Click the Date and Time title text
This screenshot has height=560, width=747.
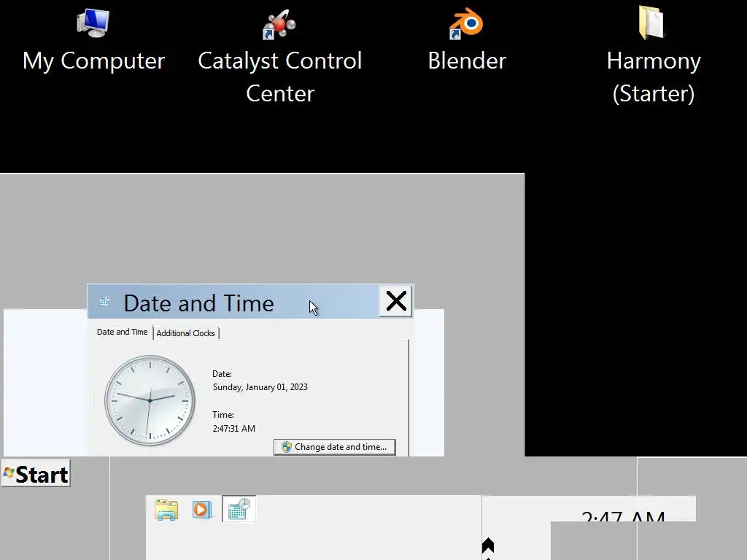(198, 303)
